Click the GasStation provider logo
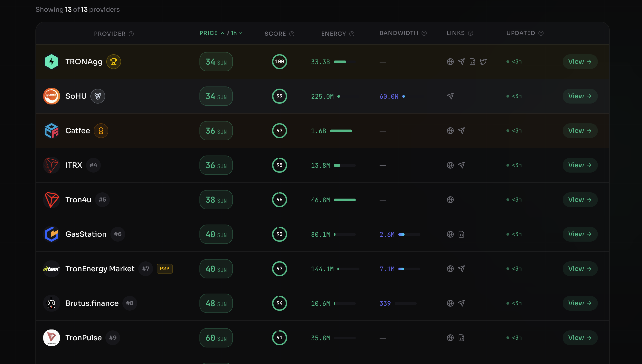Screen dimensions: 642x364 click(52, 234)
